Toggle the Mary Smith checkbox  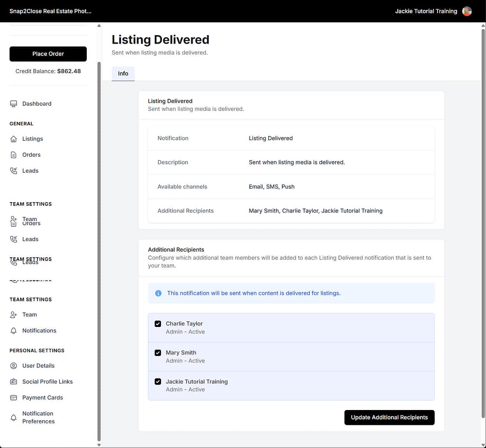[x=158, y=353]
